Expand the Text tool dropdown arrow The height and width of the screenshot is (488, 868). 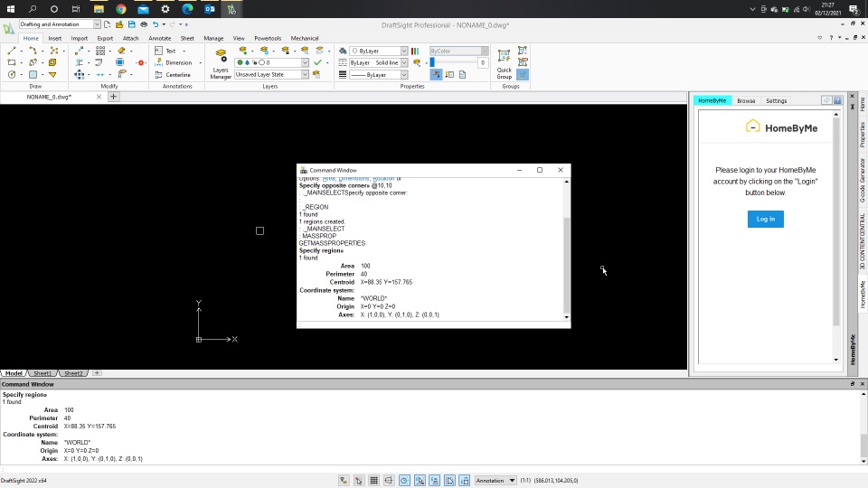184,51
